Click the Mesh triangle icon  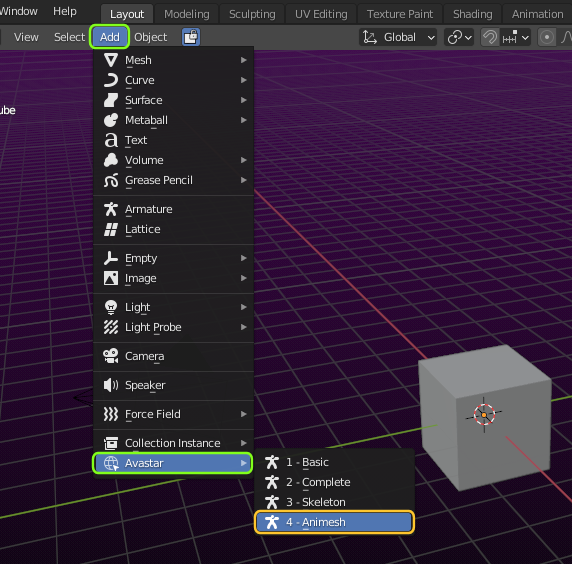pyautogui.click(x=111, y=60)
